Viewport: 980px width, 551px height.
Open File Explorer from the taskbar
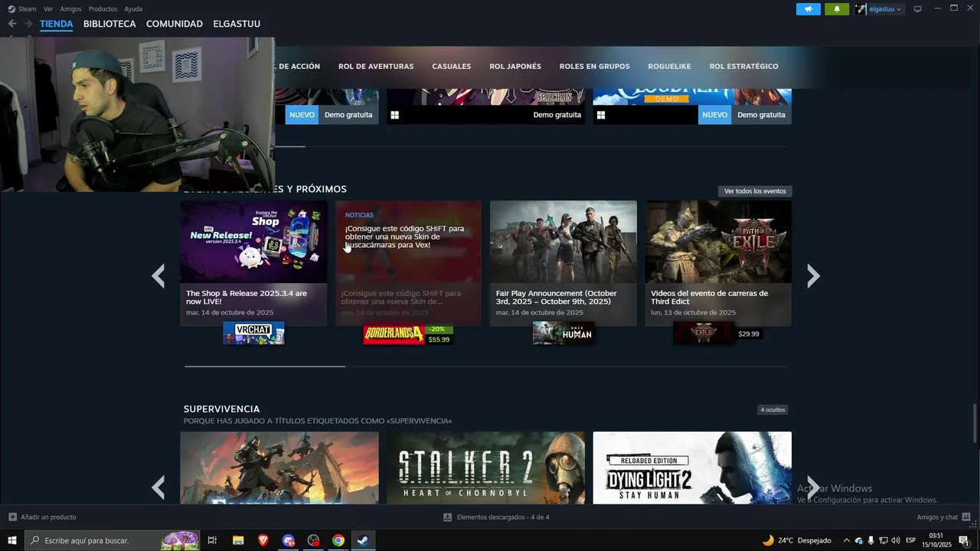coord(238,540)
